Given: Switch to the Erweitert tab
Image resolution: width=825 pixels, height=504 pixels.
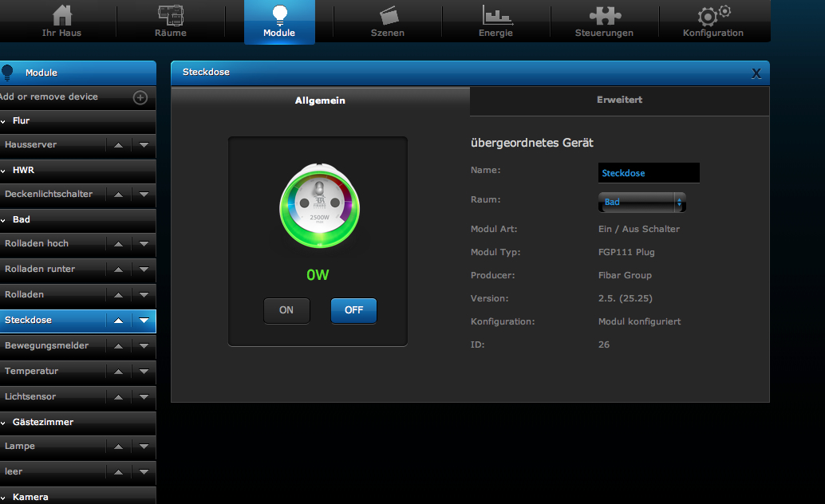Looking at the screenshot, I should [619, 100].
